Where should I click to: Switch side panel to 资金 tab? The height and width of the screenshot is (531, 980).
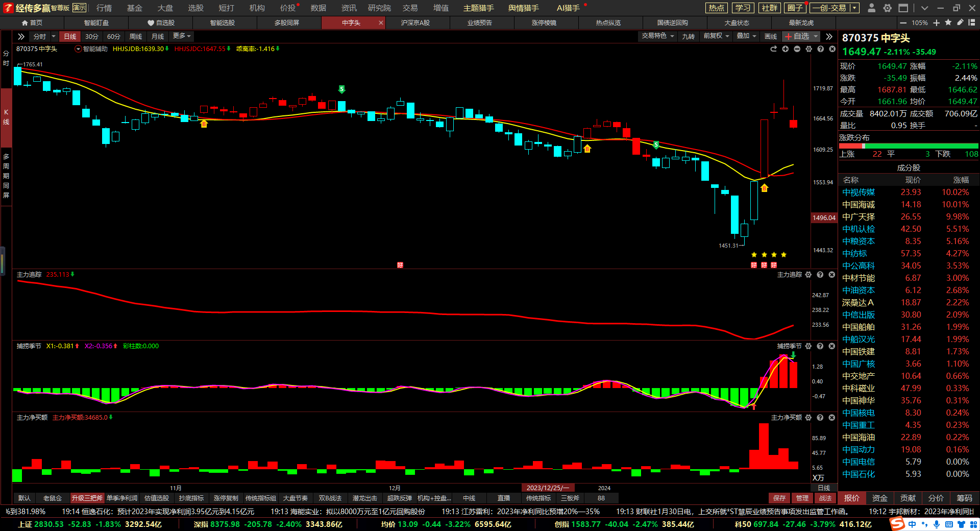tap(880, 498)
